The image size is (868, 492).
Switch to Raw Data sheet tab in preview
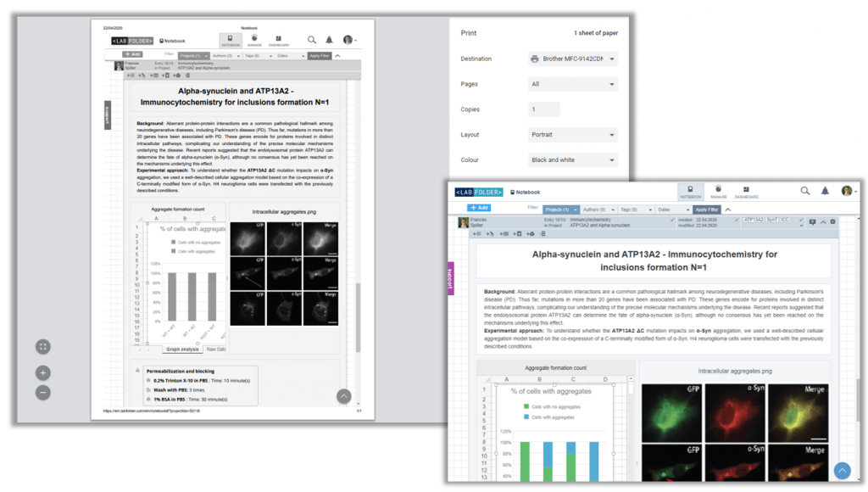point(214,349)
